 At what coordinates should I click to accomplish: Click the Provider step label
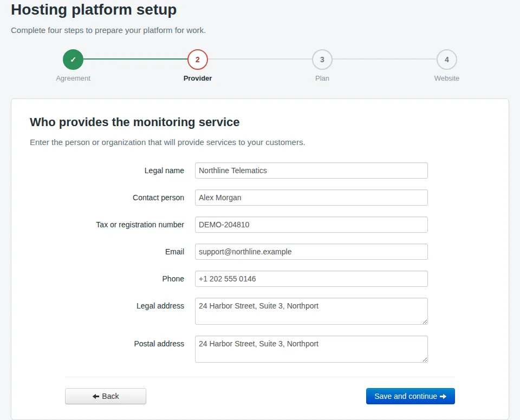click(198, 78)
